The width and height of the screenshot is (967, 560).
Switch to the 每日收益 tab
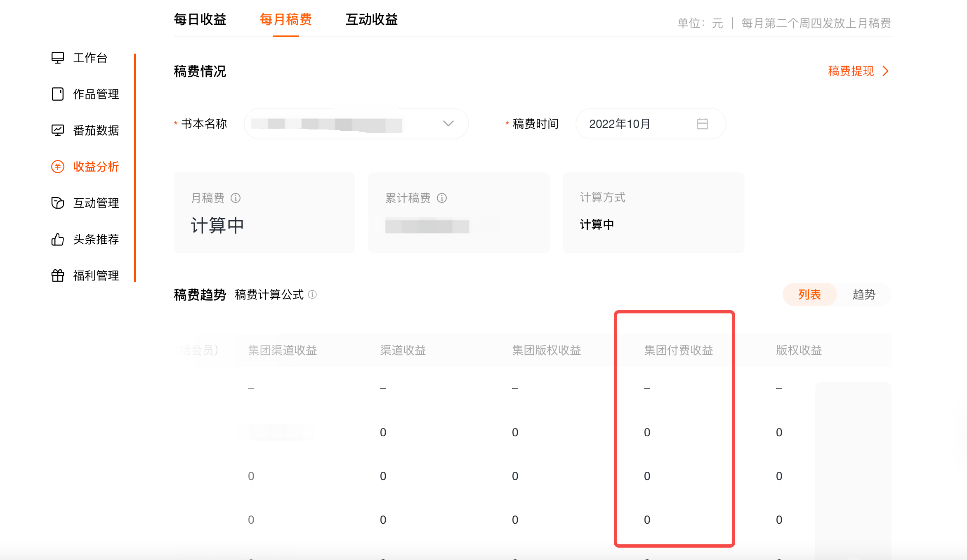coord(200,19)
